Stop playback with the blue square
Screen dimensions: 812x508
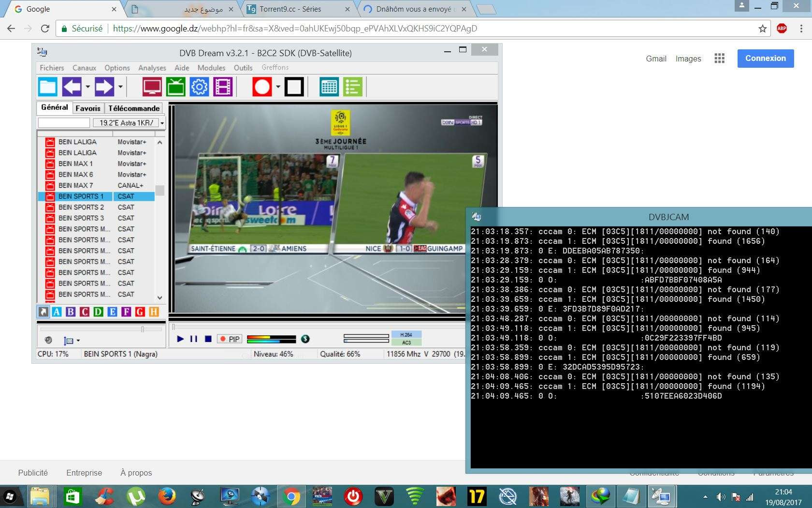pos(208,339)
